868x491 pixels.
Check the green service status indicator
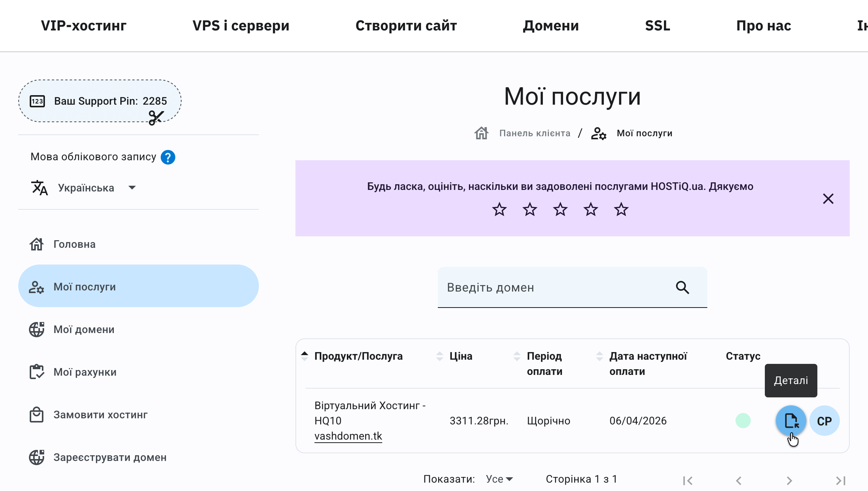tap(743, 421)
